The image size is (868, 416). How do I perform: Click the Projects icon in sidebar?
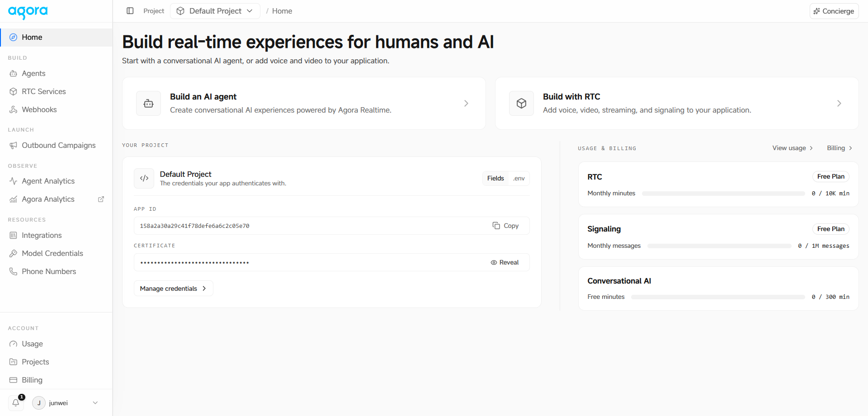pyautogui.click(x=14, y=362)
